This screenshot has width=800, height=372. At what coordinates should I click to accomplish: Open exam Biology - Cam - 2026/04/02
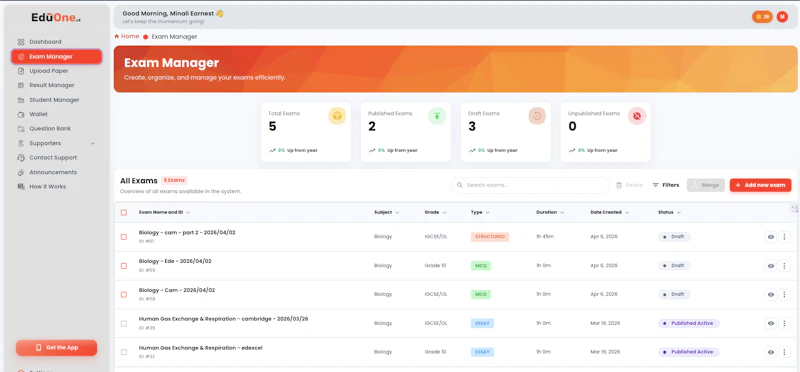click(177, 290)
